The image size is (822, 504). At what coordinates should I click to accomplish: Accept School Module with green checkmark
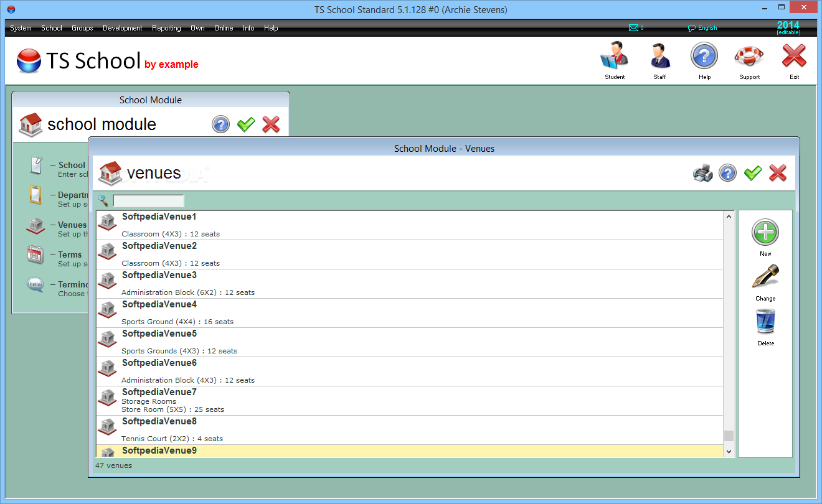246,124
